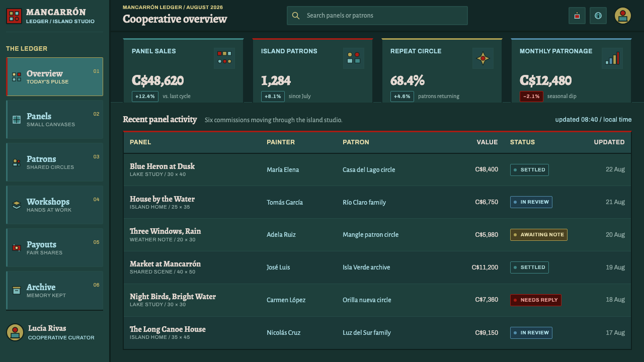Open the Blue Heron at Dusk panel
The height and width of the screenshot is (362, 644).
click(162, 166)
